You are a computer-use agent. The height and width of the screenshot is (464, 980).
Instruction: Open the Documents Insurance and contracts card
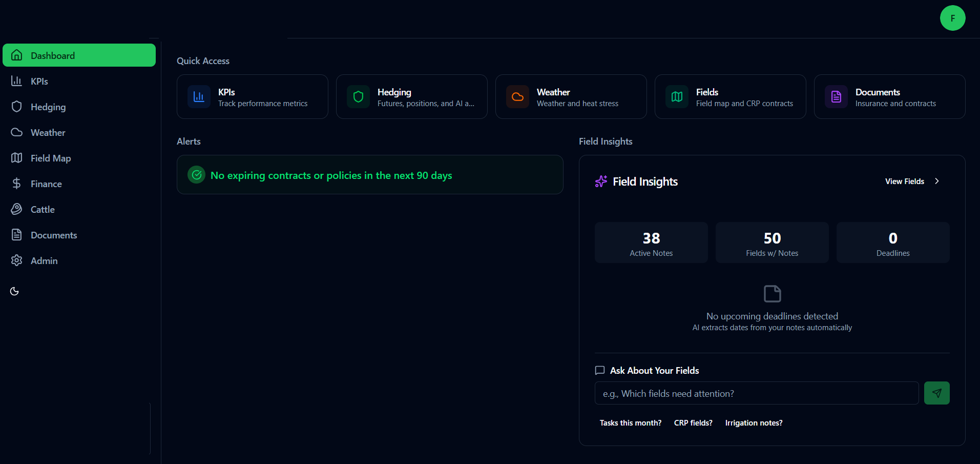(890, 96)
